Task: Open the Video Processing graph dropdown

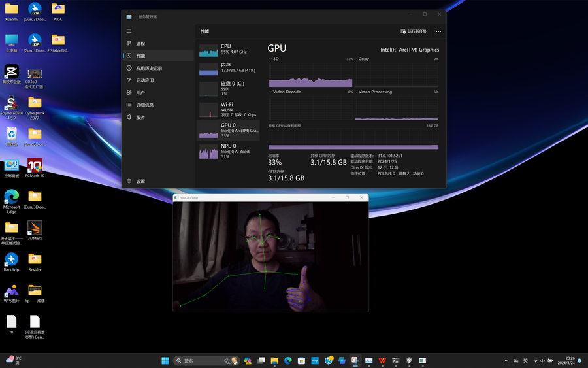Action: (357, 92)
